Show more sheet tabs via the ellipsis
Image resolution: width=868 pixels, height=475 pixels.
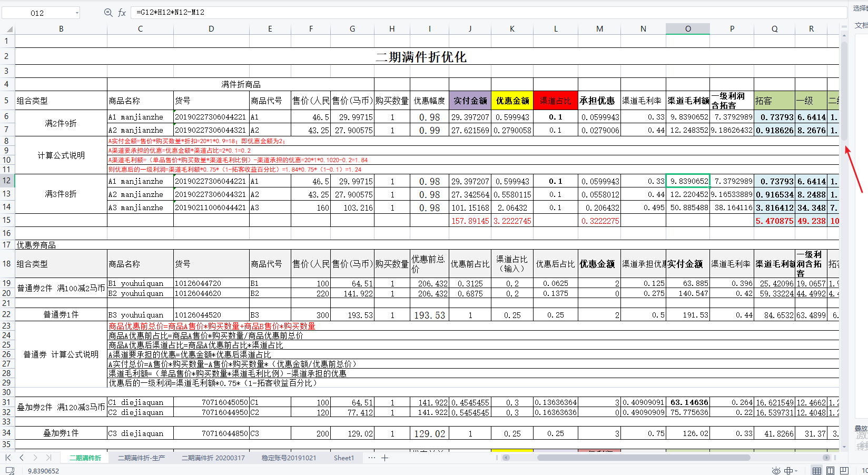pyautogui.click(x=372, y=458)
